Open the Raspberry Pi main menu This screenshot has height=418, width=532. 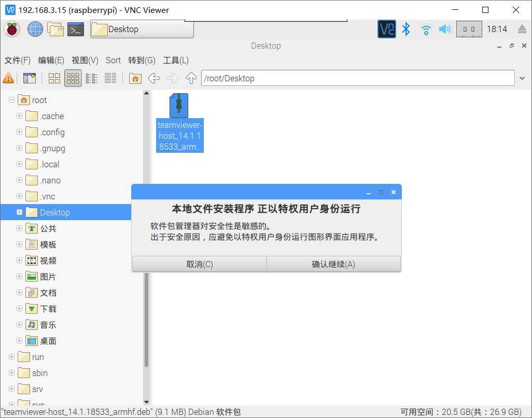click(x=12, y=29)
